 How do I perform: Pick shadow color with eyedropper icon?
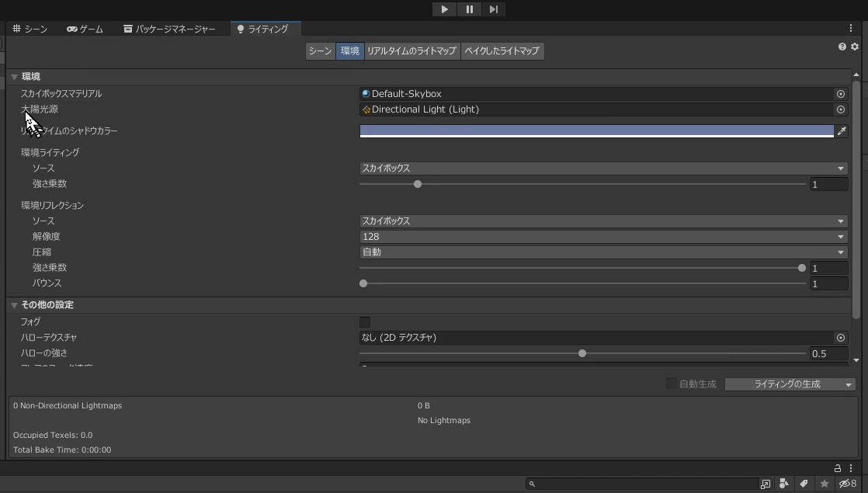842,131
